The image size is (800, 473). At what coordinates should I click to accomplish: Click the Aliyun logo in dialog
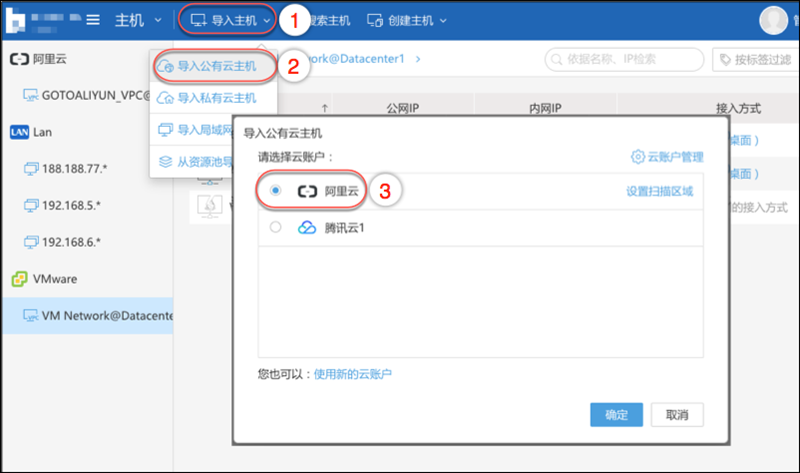(x=307, y=191)
